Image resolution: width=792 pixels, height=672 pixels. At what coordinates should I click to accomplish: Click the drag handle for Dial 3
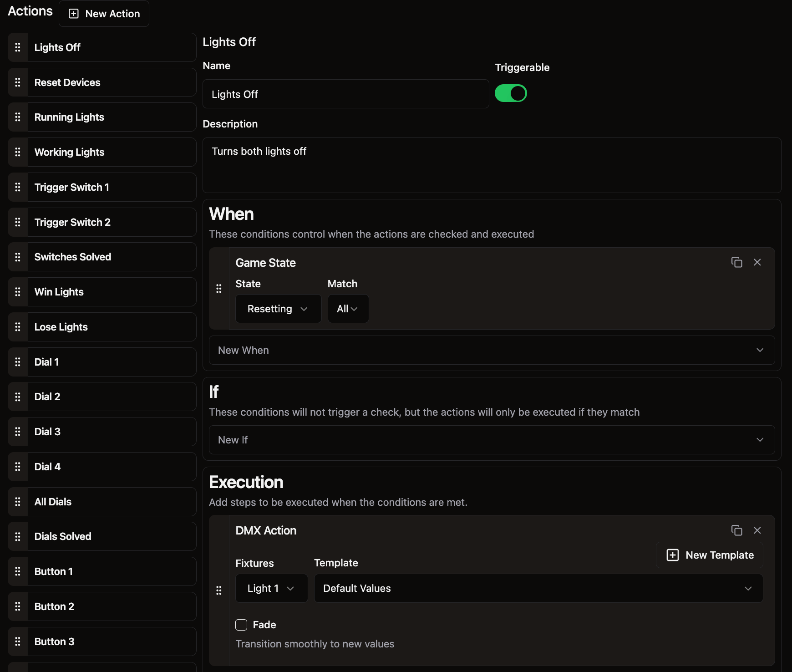[x=18, y=432]
